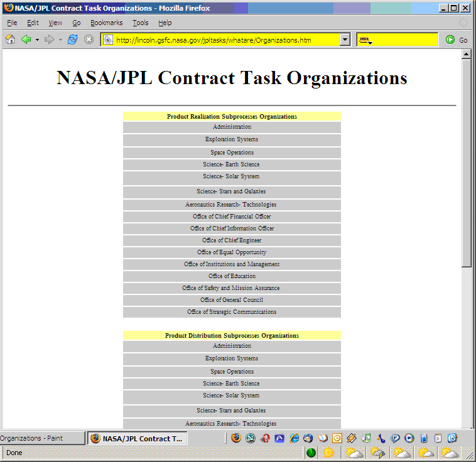Click the Done status bar text
476x462 pixels.
click(14, 453)
